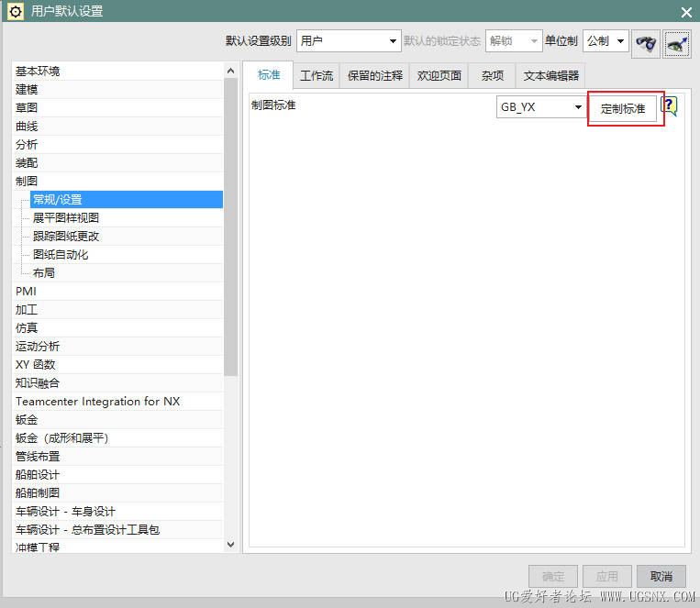Select 基本环境 in the category list
The height and width of the screenshot is (608, 700).
[x=117, y=71]
